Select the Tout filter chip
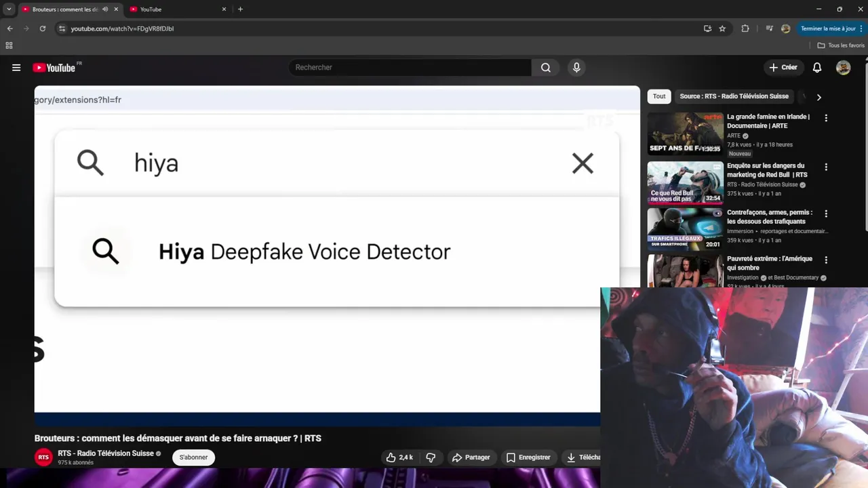Screen dimensions: 868x488 click(x=659, y=97)
